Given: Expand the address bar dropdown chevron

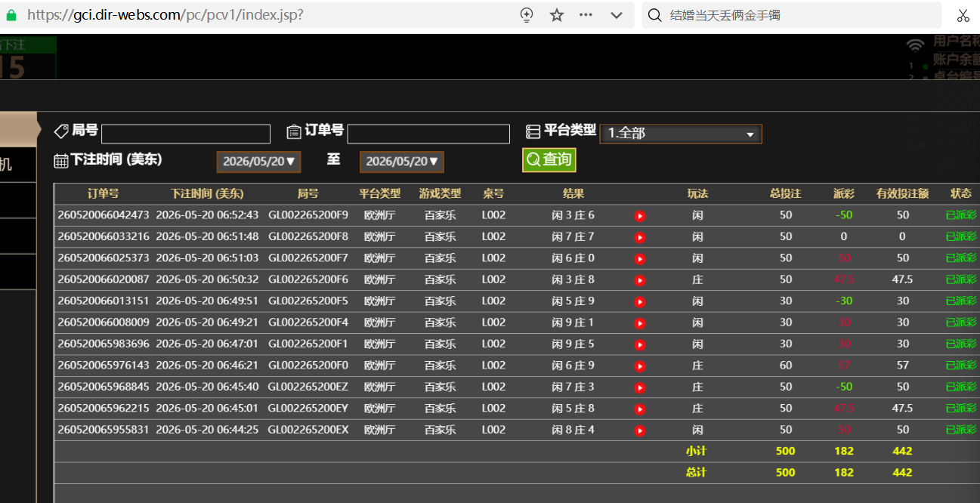Looking at the screenshot, I should (617, 15).
